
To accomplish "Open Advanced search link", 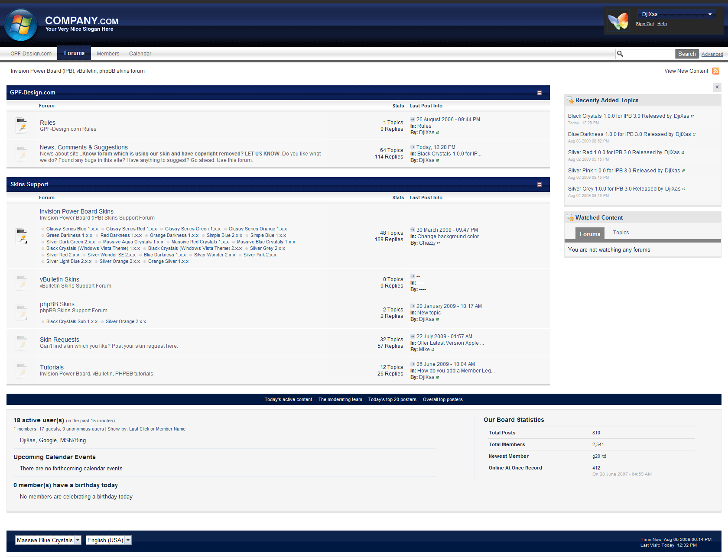I will pyautogui.click(x=712, y=54).
